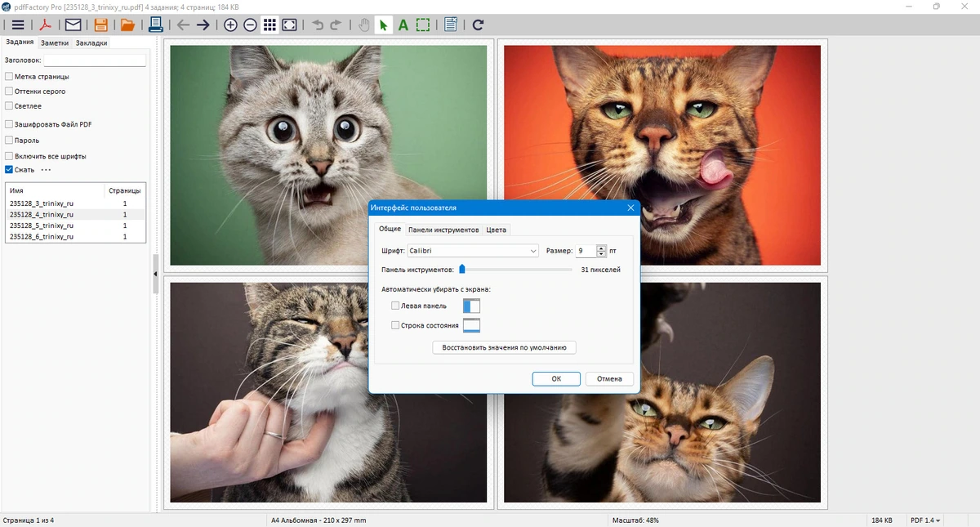980x527 pixels.
Task: Open compression options via the three dots
Action: click(x=46, y=170)
